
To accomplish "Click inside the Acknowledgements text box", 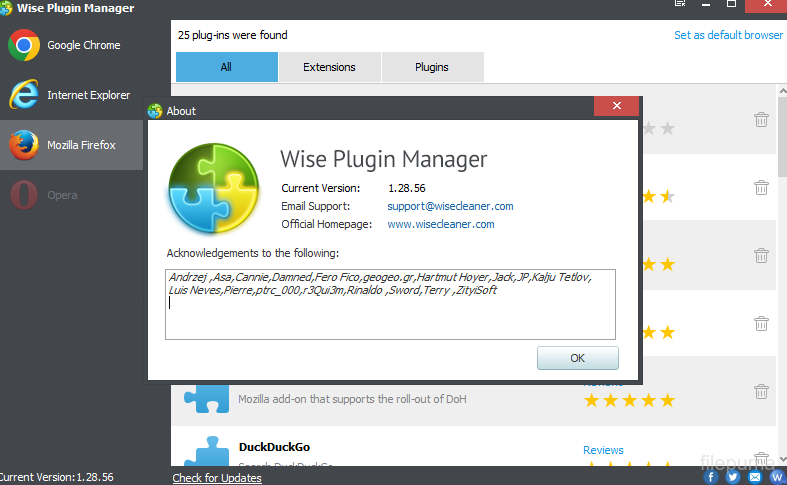I will point(390,304).
